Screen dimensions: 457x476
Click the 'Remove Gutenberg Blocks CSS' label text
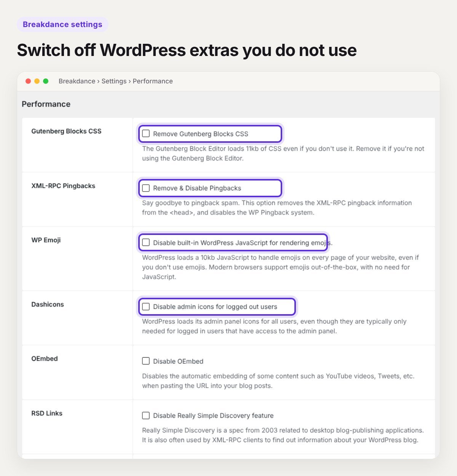coord(201,134)
